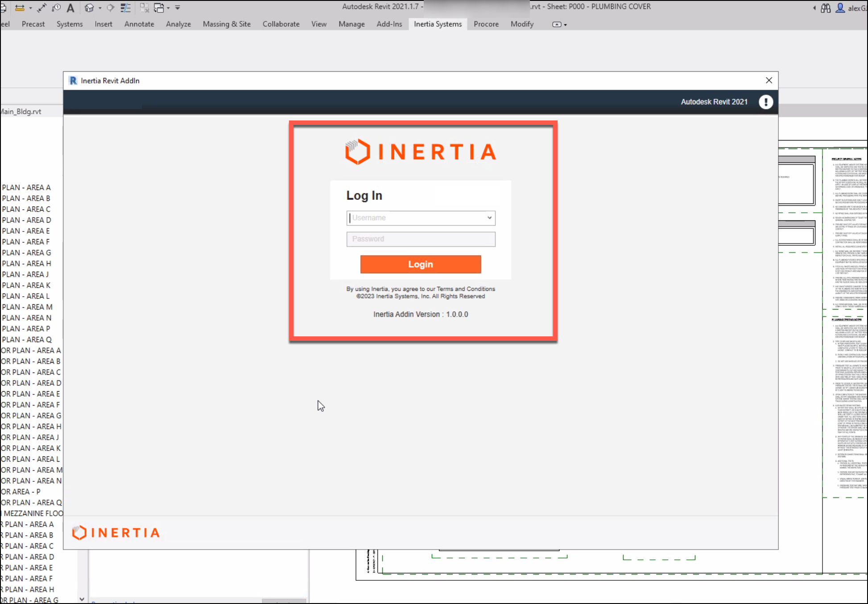Click 'Autodesk Revit 2021' header text
The image size is (868, 604).
(714, 102)
